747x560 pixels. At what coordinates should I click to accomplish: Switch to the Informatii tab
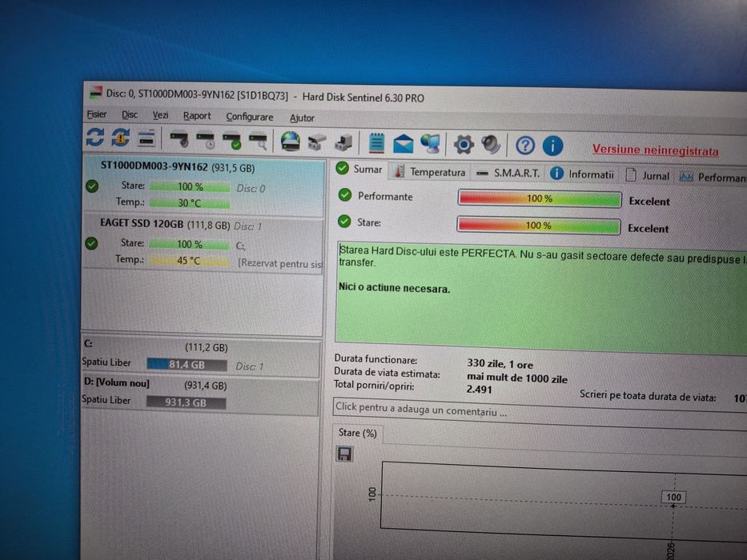pyautogui.click(x=582, y=174)
